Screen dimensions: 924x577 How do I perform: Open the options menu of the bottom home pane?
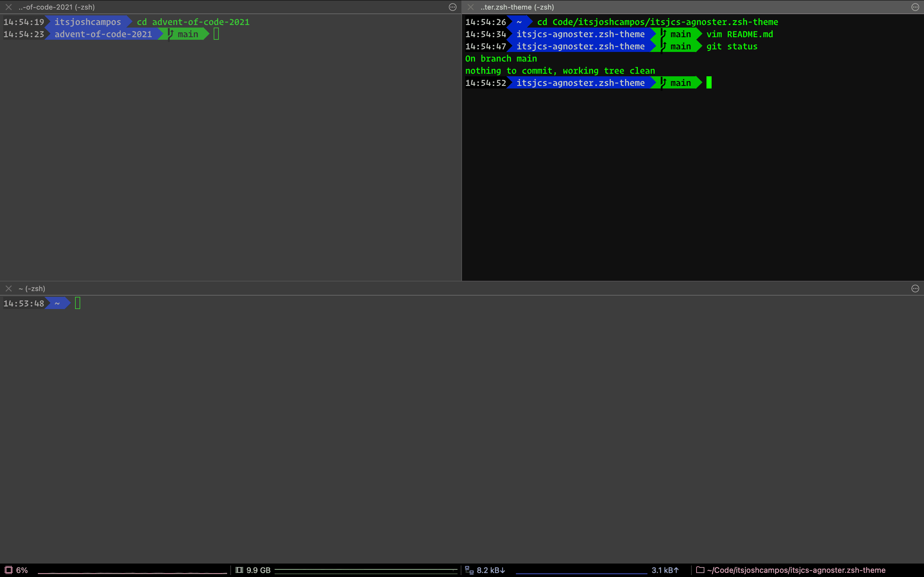[915, 288]
